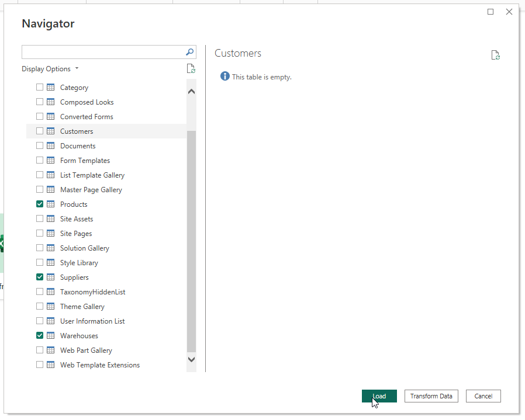Check the Theme Gallery checkbox

coord(40,306)
